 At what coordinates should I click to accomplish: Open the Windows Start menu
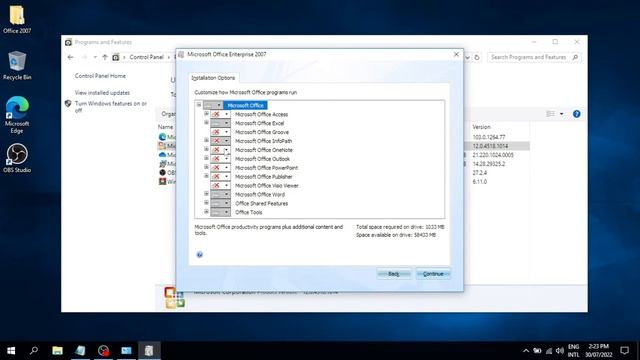point(11,350)
